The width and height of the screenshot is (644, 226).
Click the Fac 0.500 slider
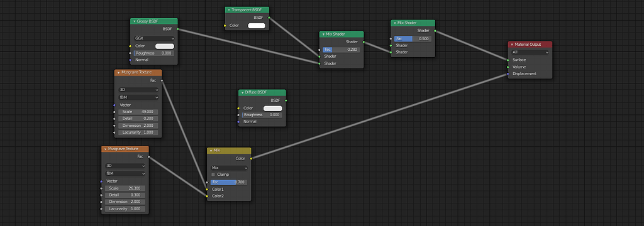tap(413, 38)
